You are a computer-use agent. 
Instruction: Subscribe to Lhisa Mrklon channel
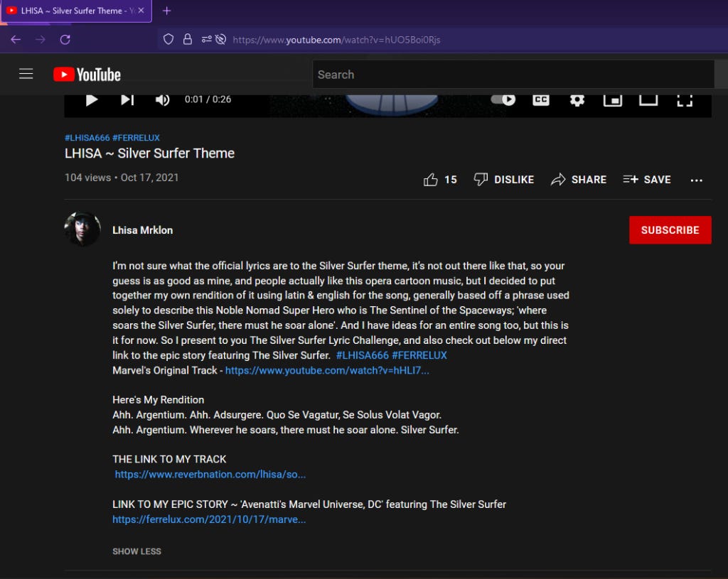coord(670,230)
